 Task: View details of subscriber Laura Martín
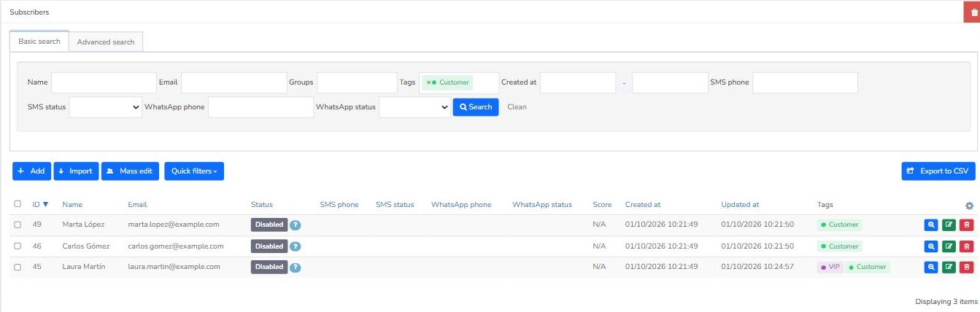930,268
